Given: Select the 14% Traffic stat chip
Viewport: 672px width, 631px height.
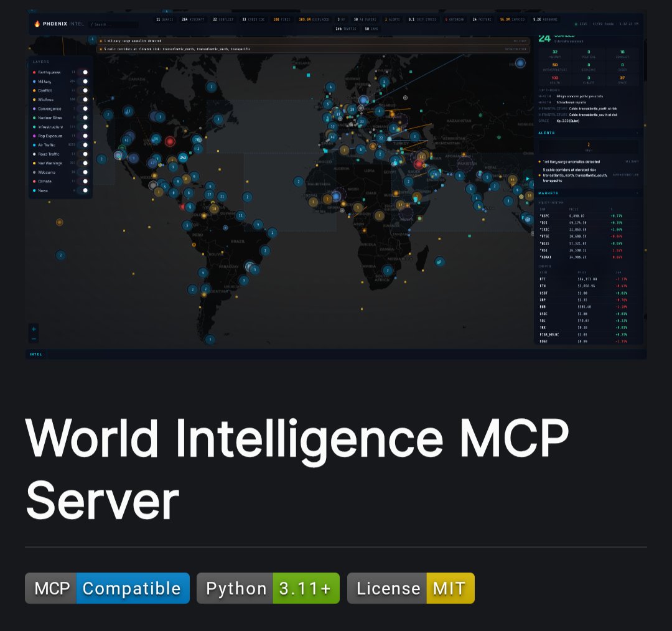Looking at the screenshot, I should [x=346, y=29].
